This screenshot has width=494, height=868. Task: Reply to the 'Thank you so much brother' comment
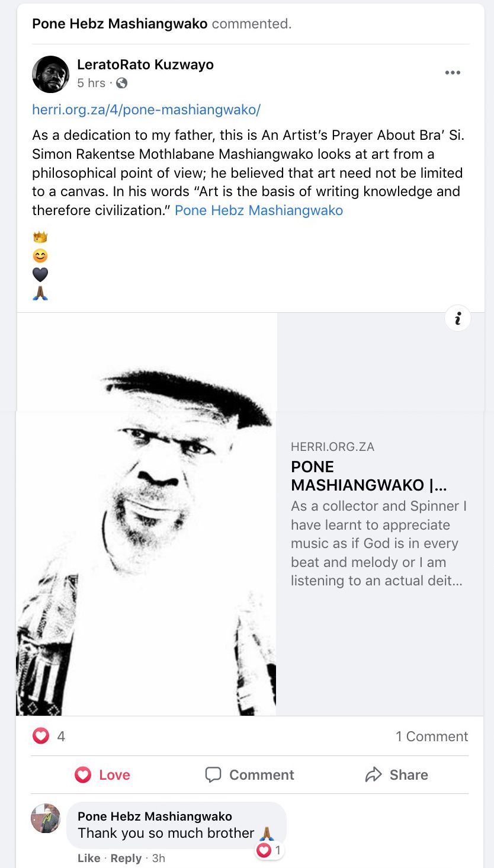click(x=126, y=858)
